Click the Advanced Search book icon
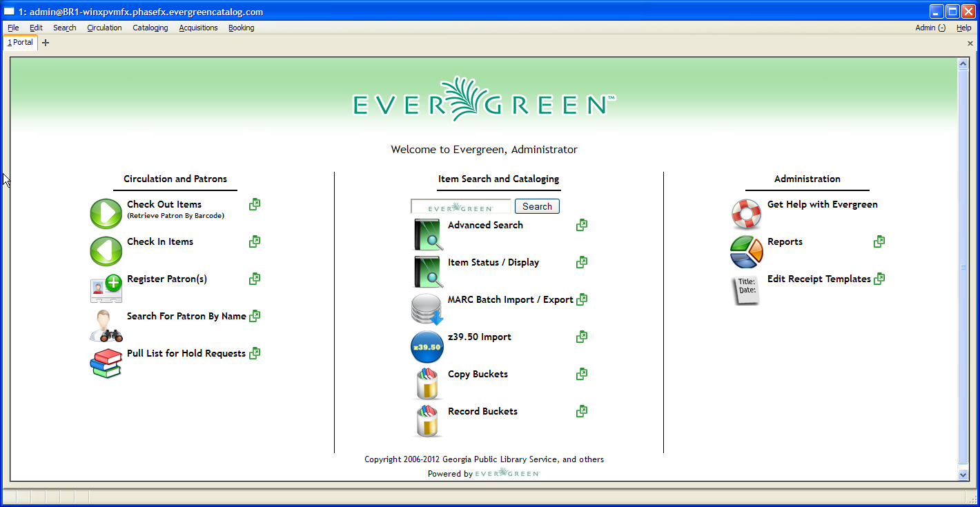The image size is (980, 507). (x=428, y=235)
